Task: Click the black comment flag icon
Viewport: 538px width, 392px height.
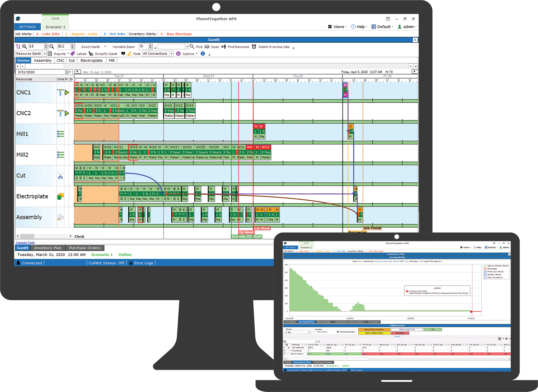Action: [123, 53]
